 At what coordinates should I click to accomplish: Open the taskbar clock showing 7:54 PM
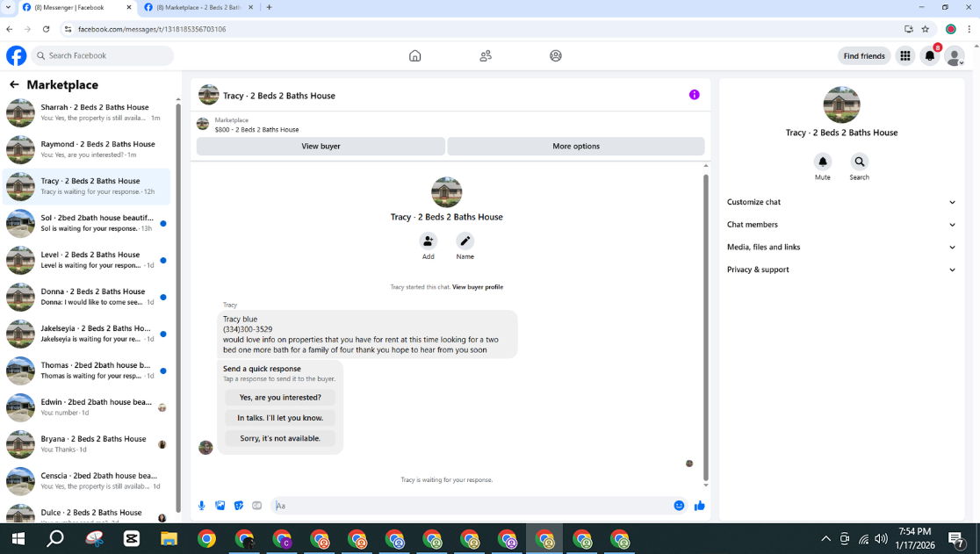coord(915,538)
